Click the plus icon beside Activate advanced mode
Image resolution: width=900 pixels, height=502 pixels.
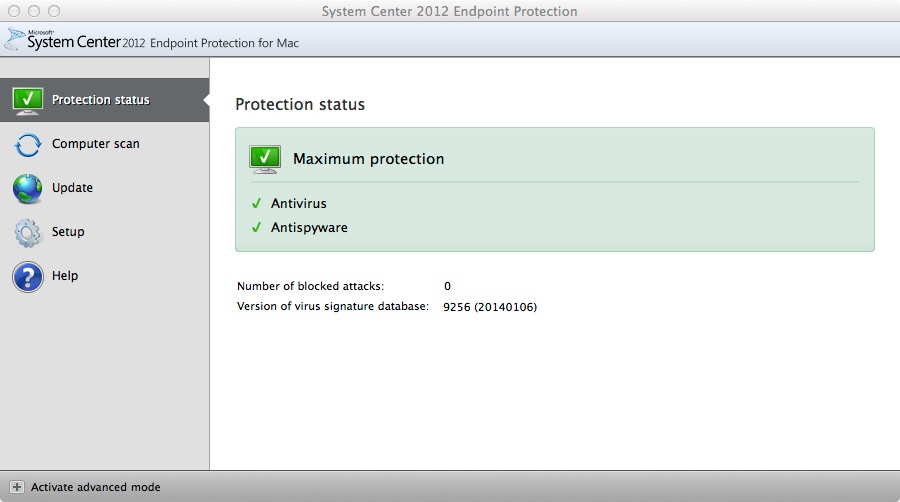(17, 487)
